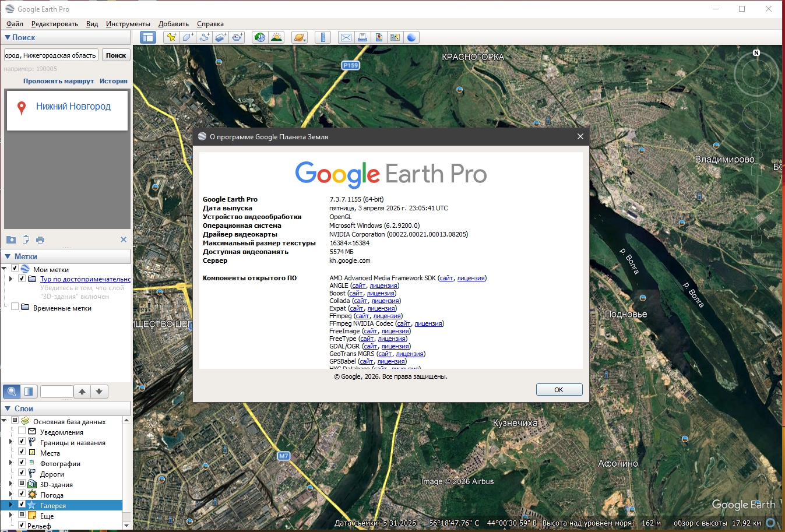This screenshot has height=532, width=785.
Task: Open the Добавить menu
Action: pyautogui.click(x=174, y=24)
